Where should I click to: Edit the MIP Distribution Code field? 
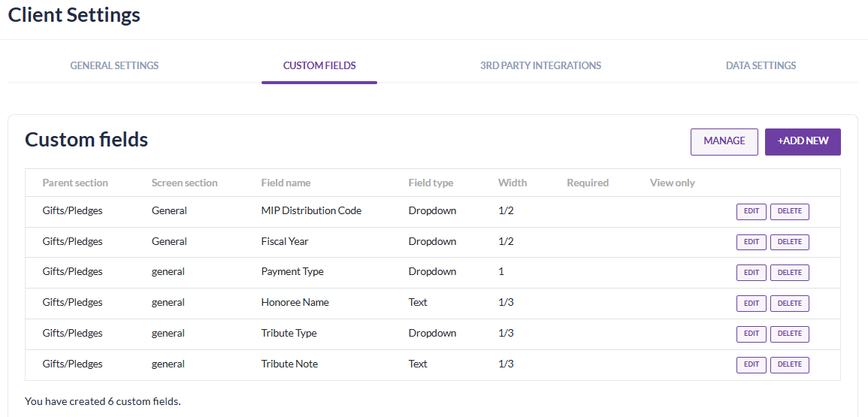pos(752,211)
